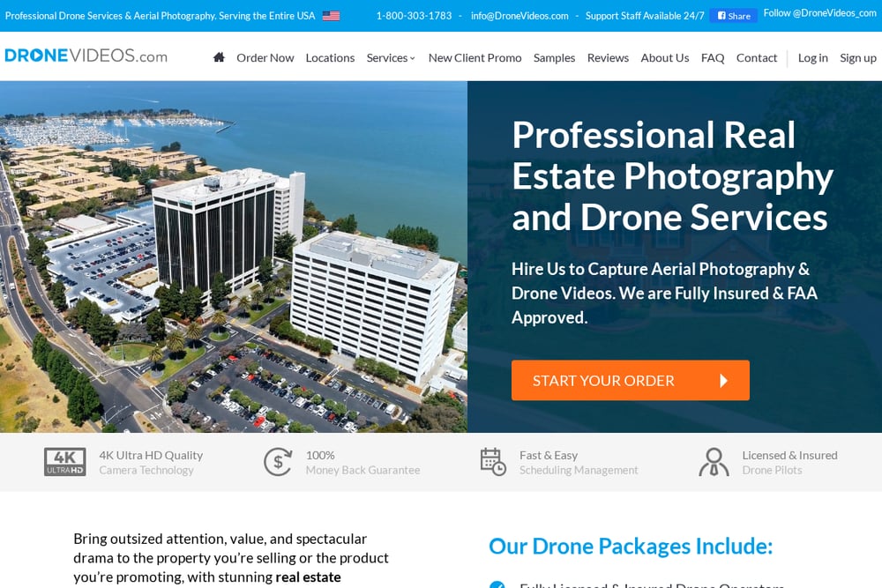View the Samples page
The width and height of the screenshot is (882, 588).
[554, 58]
